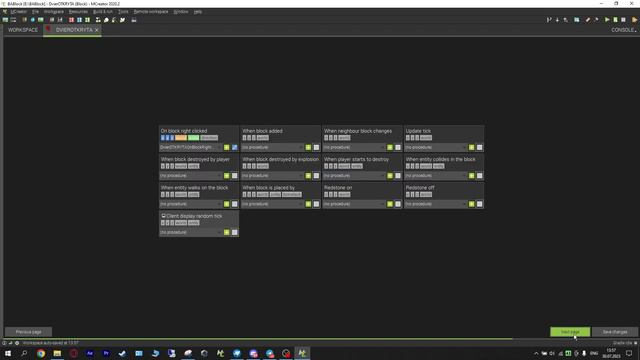The width and height of the screenshot is (640, 360).
Task: Open the Remote workspace menu
Action: [x=151, y=12]
